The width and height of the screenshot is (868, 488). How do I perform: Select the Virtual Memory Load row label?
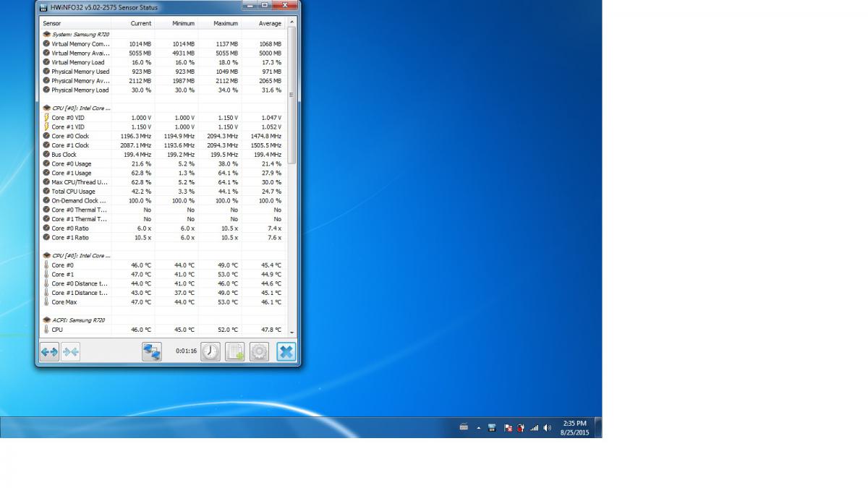coord(78,62)
